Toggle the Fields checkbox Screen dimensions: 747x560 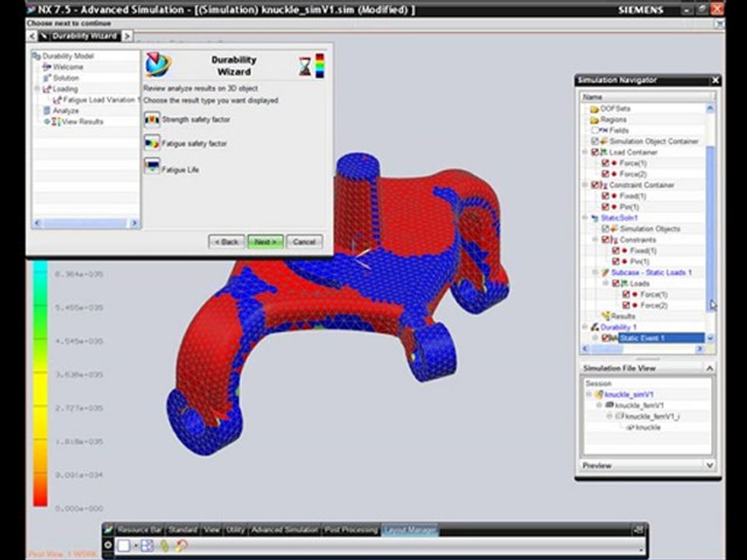594,131
